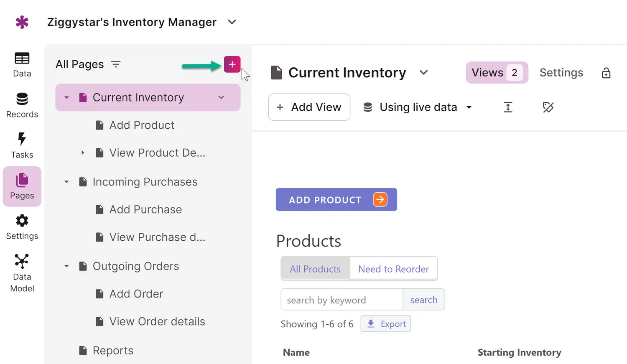Open the Data section in left sidebar
The height and width of the screenshot is (364, 627).
click(22, 64)
